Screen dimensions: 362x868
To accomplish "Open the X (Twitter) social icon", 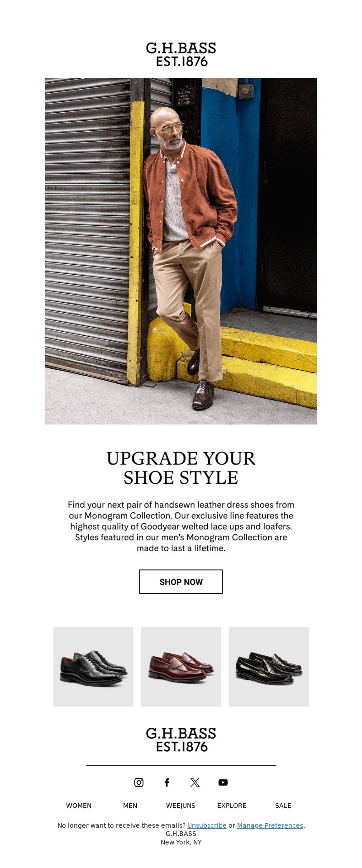I will tap(195, 782).
